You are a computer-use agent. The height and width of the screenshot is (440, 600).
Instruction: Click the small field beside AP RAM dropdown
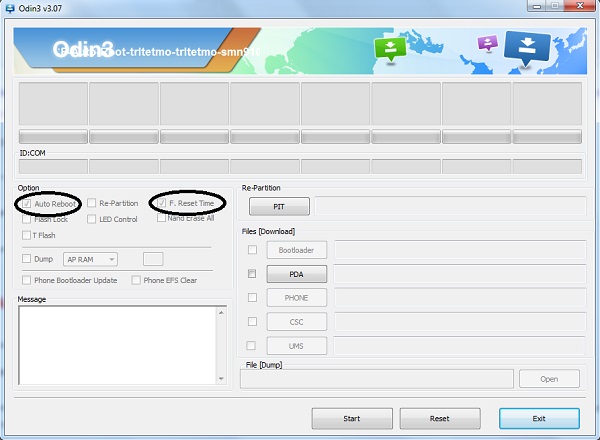click(x=153, y=259)
